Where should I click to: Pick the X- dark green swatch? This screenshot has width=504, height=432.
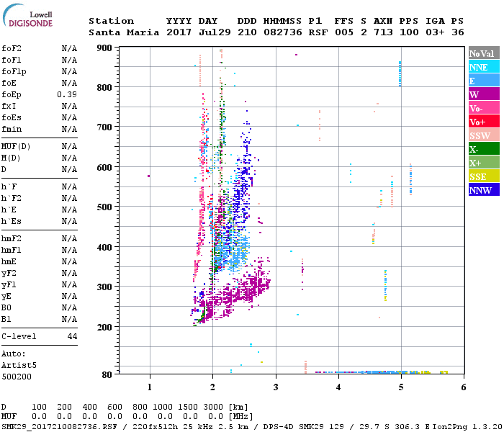pyautogui.click(x=484, y=149)
